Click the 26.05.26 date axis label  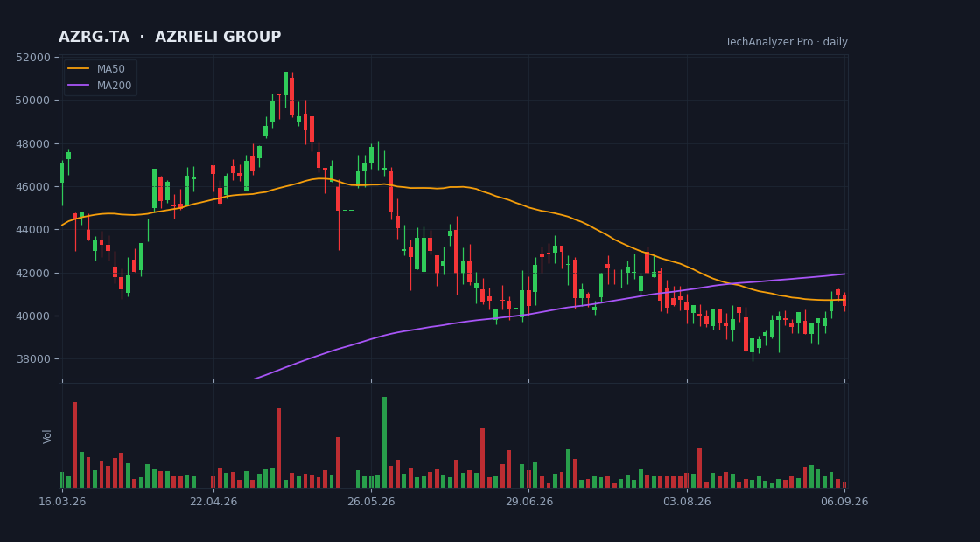[371, 502]
